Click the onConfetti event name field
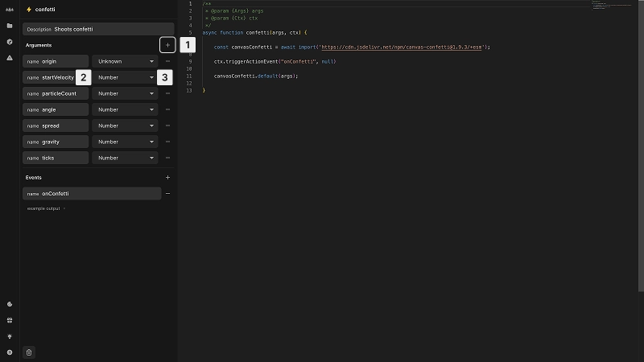Viewport: 644px width, 362px height. (x=92, y=193)
